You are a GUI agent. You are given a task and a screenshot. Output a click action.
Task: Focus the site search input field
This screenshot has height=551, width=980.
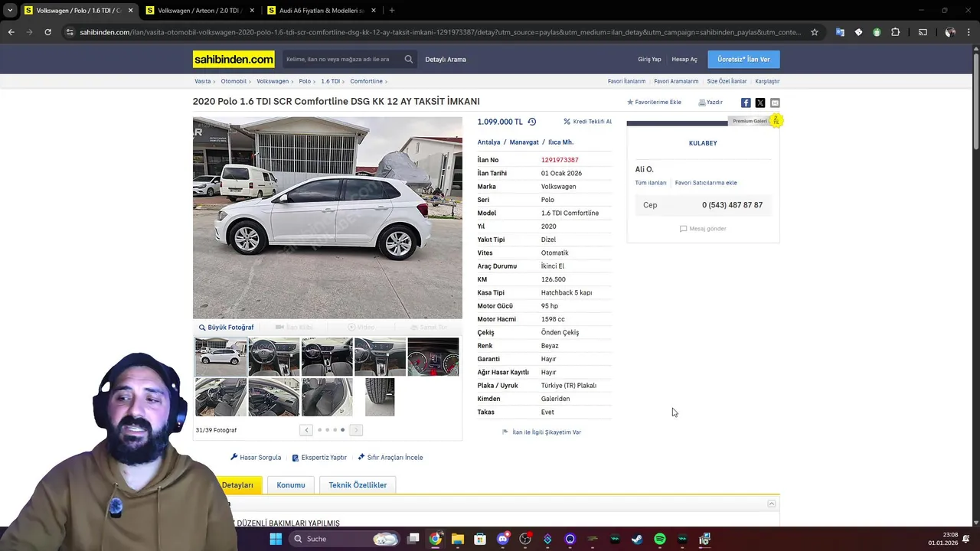343,59
